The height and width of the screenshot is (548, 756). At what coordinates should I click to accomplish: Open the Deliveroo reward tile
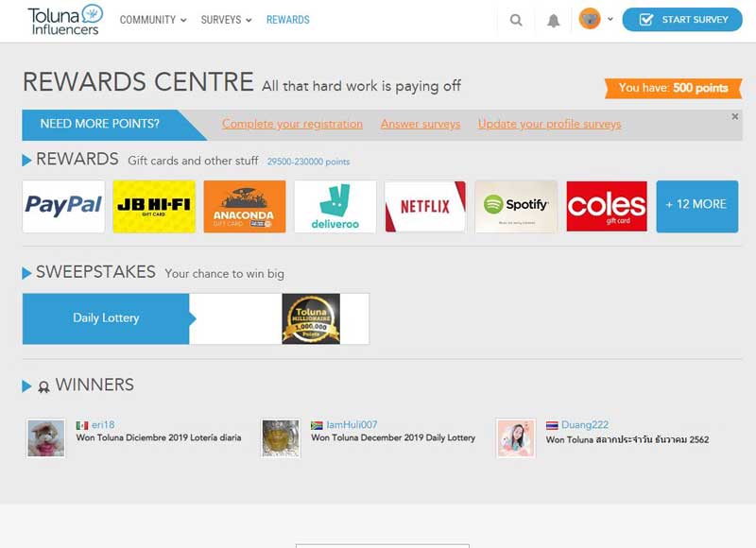pyautogui.click(x=335, y=206)
